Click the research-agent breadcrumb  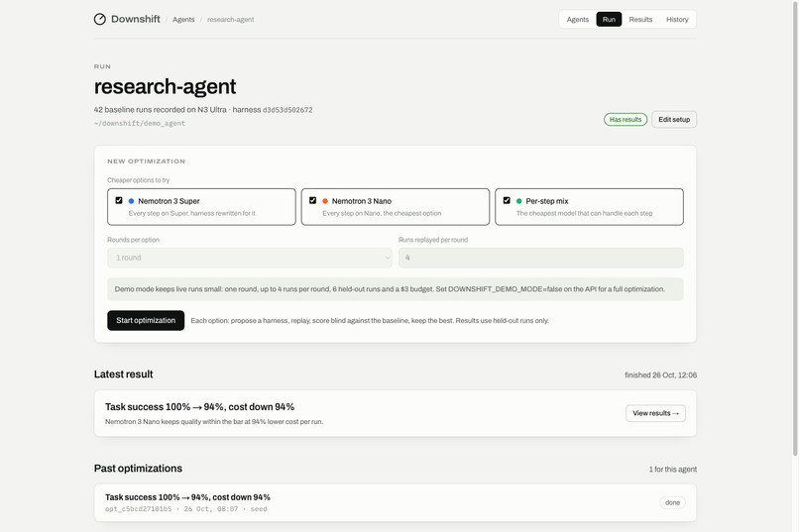[230, 20]
